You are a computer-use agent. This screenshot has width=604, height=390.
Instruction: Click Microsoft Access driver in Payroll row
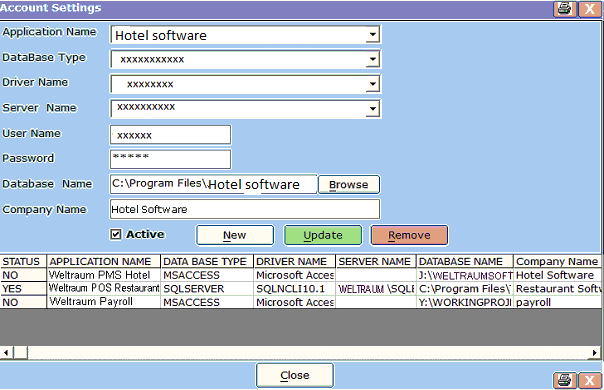tap(295, 302)
